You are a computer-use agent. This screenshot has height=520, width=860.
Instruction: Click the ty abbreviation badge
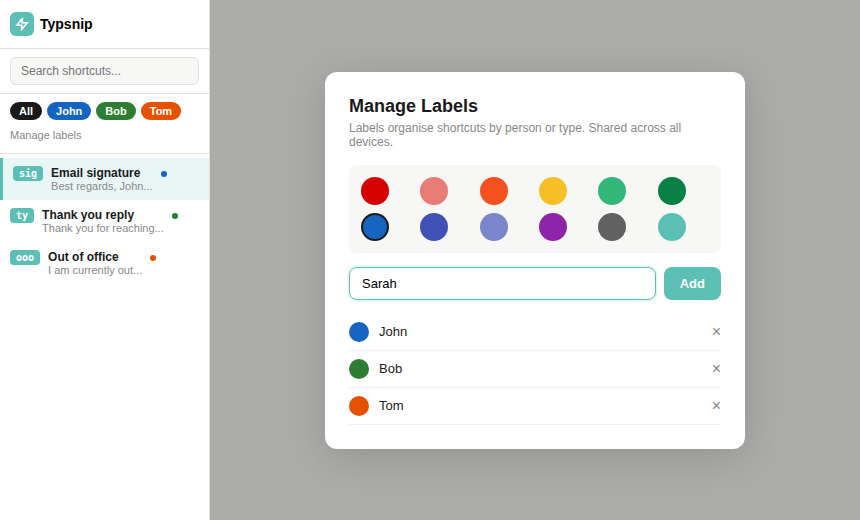pos(22,216)
